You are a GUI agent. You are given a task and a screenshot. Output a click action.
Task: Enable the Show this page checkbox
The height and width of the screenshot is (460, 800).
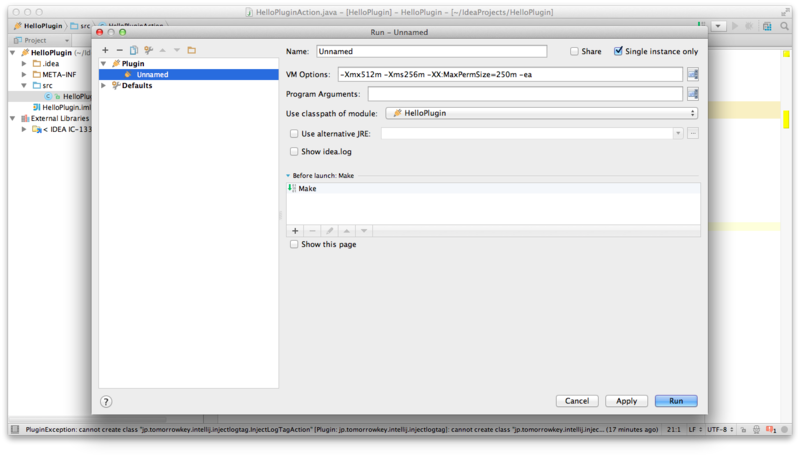pos(294,244)
